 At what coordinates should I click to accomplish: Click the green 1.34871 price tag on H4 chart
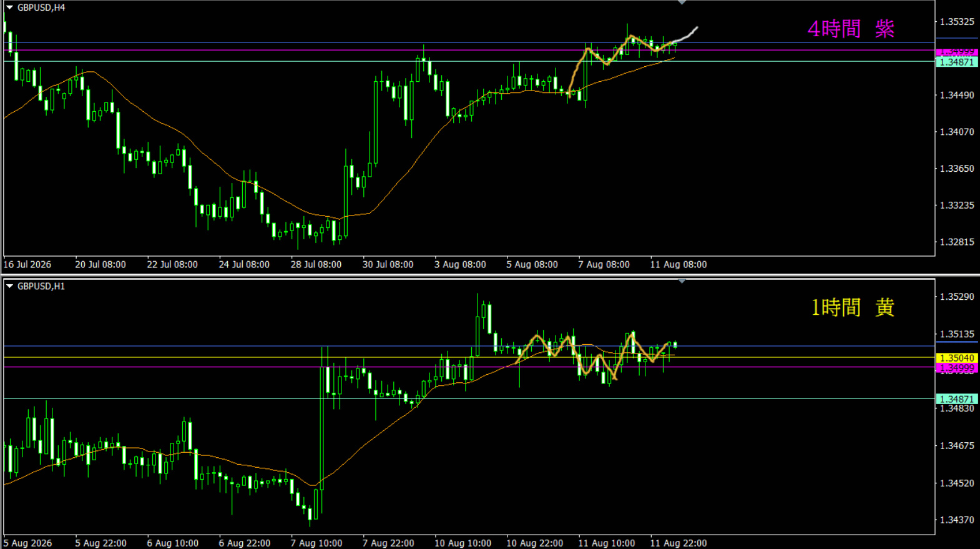[x=957, y=62]
